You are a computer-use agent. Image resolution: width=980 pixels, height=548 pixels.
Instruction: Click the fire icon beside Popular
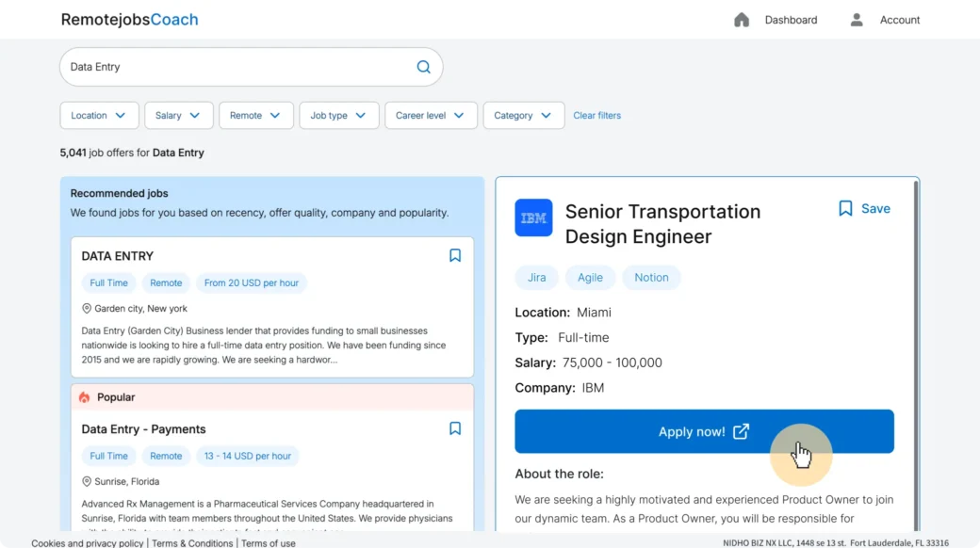[84, 397]
